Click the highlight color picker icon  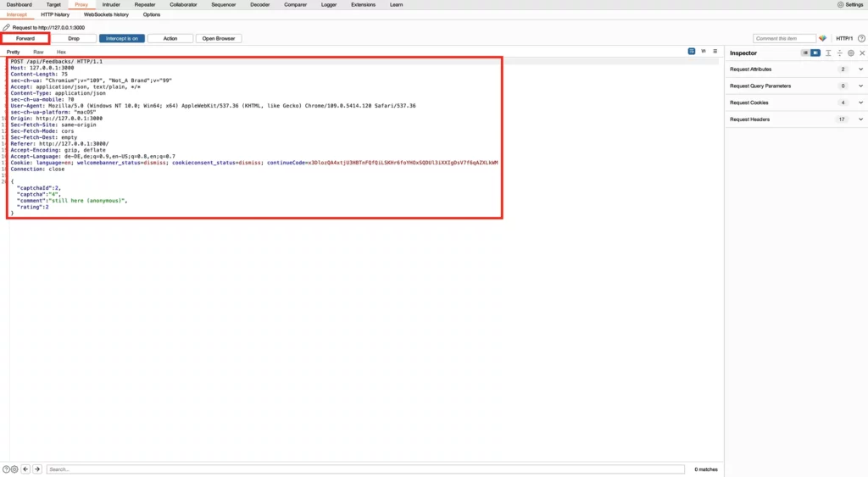(822, 38)
